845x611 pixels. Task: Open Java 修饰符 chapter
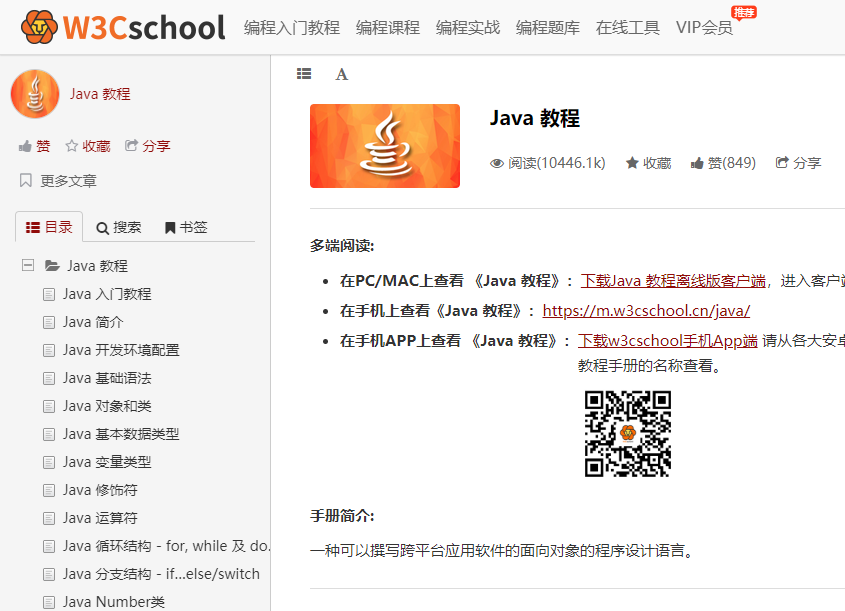coord(100,490)
